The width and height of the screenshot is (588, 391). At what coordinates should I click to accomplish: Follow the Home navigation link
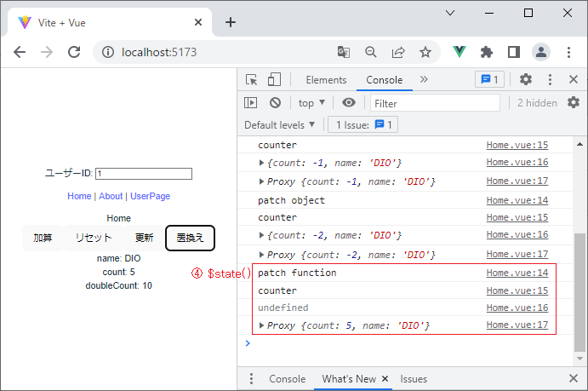79,196
